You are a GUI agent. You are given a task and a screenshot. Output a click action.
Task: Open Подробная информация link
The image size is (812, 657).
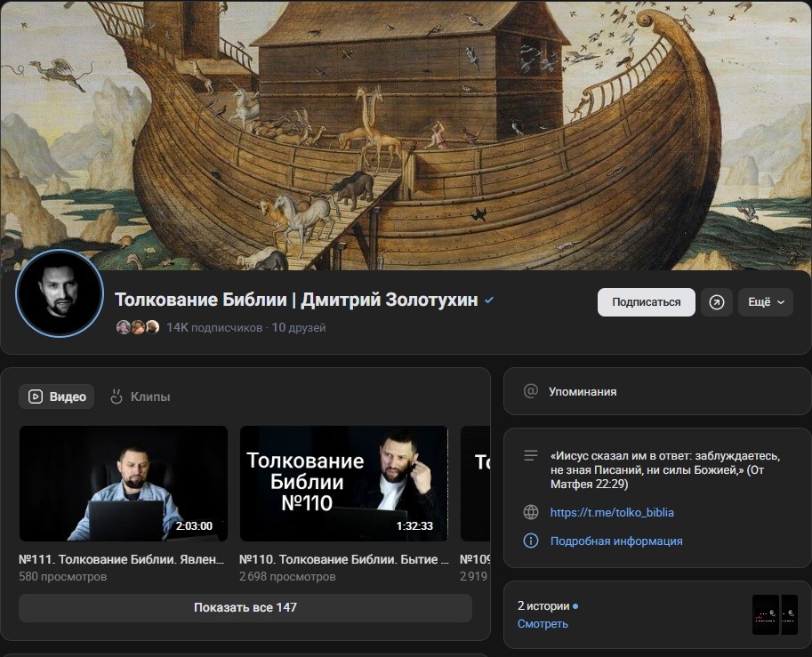(x=616, y=541)
